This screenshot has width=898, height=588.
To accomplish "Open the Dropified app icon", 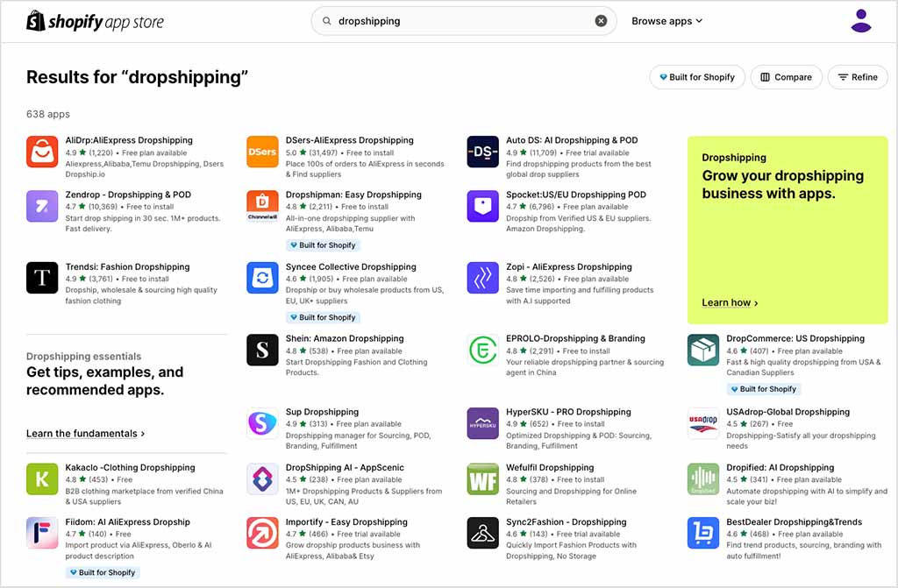I will click(702, 478).
